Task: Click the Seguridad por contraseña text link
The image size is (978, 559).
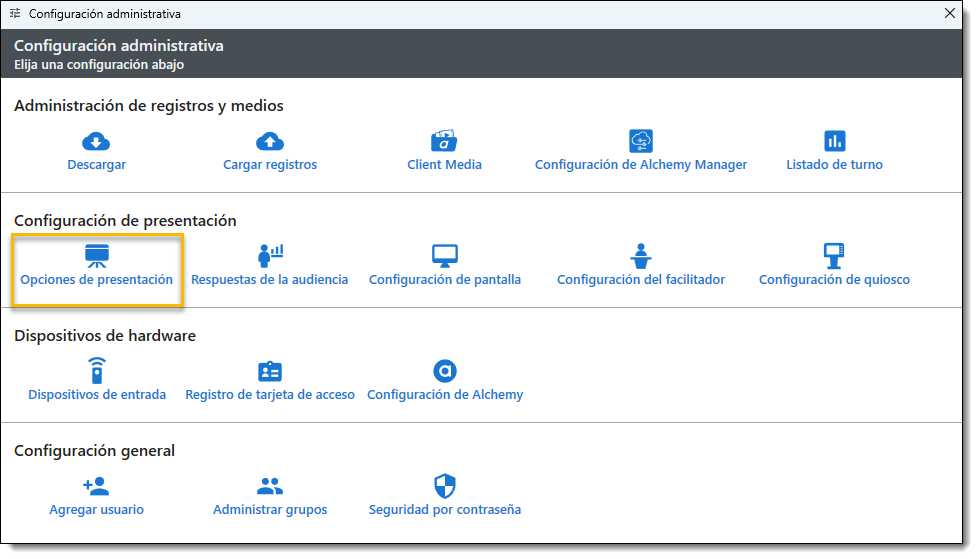Action: pyautogui.click(x=444, y=510)
